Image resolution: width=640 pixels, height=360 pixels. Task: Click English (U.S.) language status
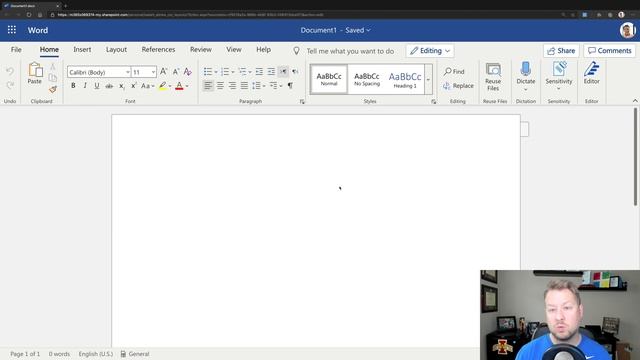click(x=96, y=354)
